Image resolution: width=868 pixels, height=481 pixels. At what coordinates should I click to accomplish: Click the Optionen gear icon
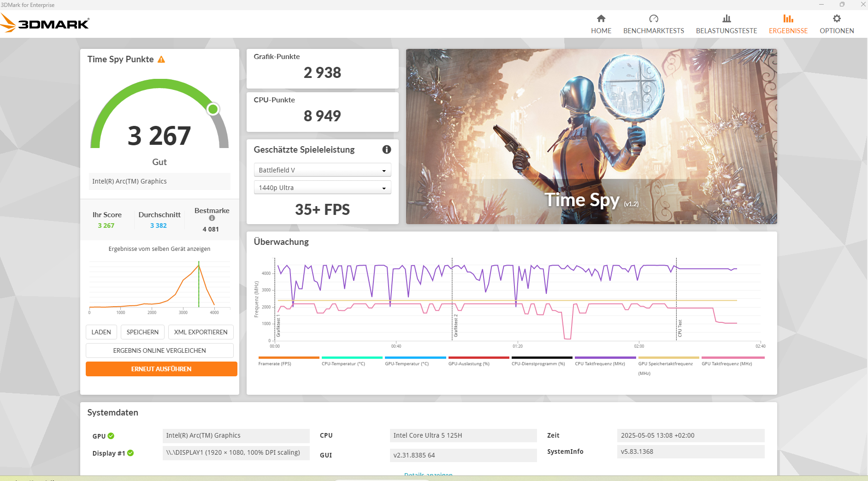pos(837,18)
